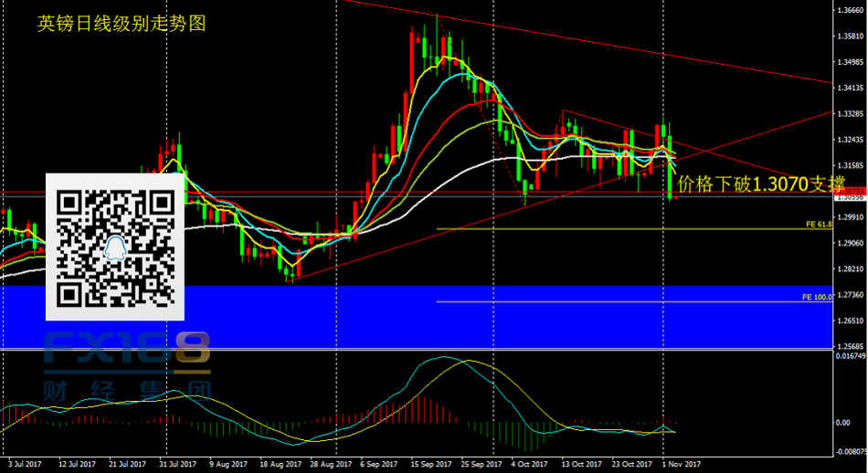Click the 1.29910 price axis label

pyautogui.click(x=850, y=217)
